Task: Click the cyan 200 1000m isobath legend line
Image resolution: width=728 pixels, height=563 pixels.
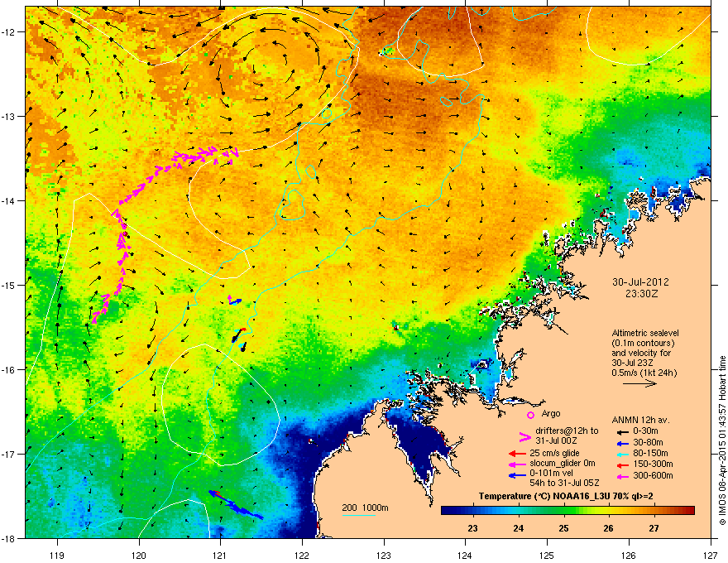Action: click(x=359, y=515)
